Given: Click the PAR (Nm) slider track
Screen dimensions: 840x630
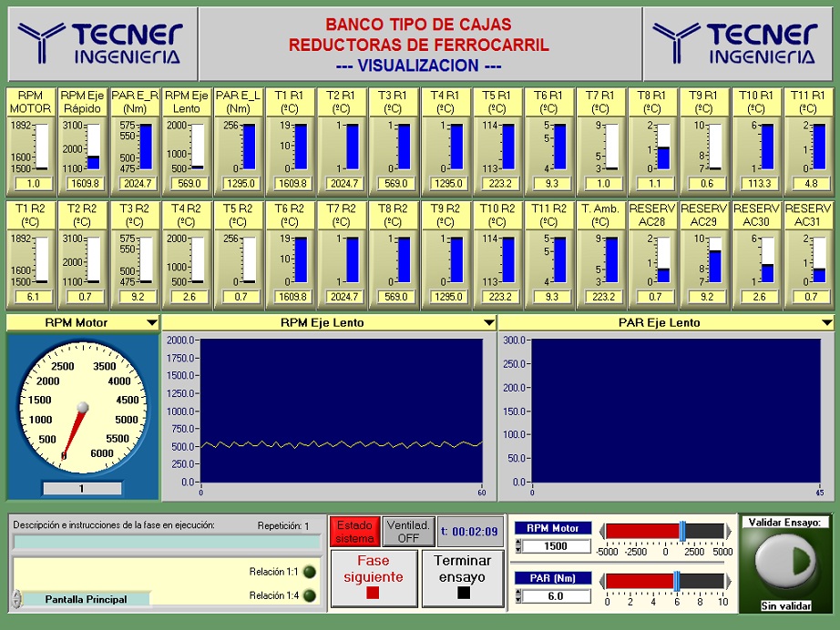Looking at the screenshot, I should pos(664,580).
